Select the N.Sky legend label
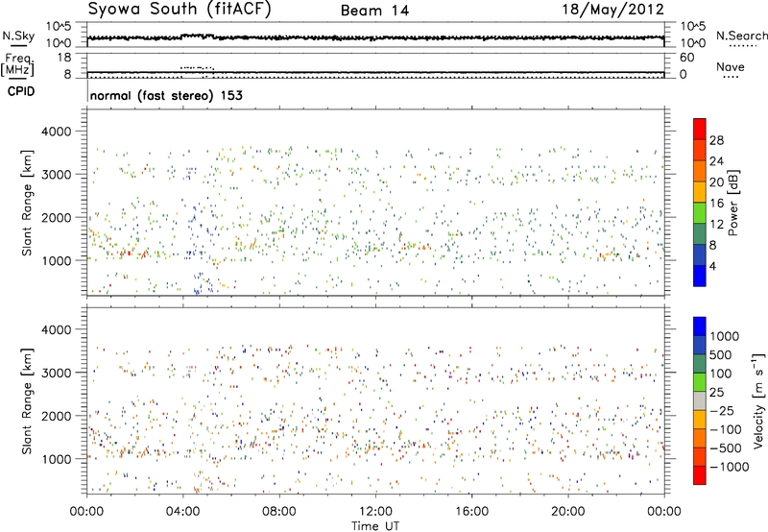Image resolution: width=768 pixels, height=532 pixels. [18, 36]
